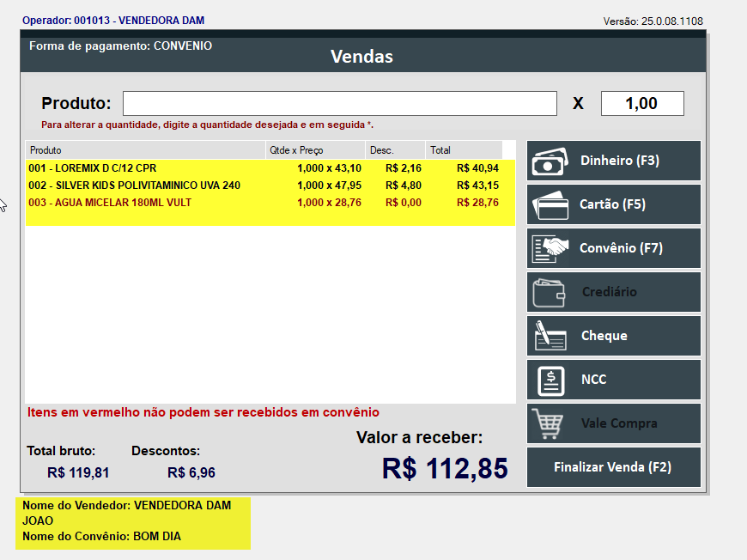Click quantity cell 1,000 x 43,10
The height and width of the screenshot is (560, 747).
329,168
